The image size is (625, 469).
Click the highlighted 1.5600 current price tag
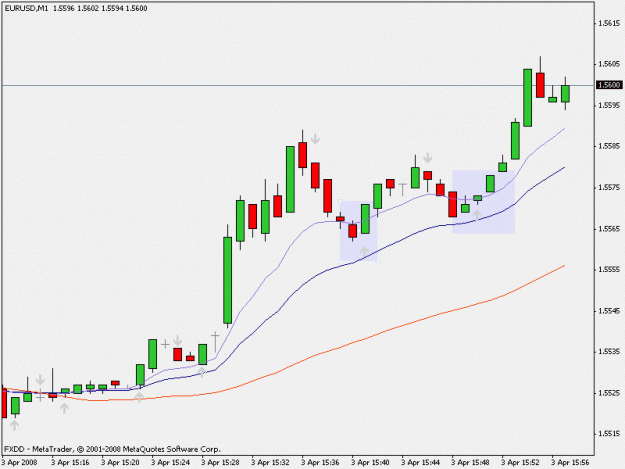point(609,85)
